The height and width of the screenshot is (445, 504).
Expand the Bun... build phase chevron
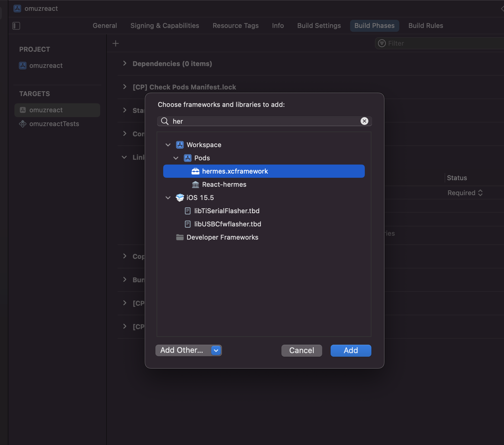[125, 280]
